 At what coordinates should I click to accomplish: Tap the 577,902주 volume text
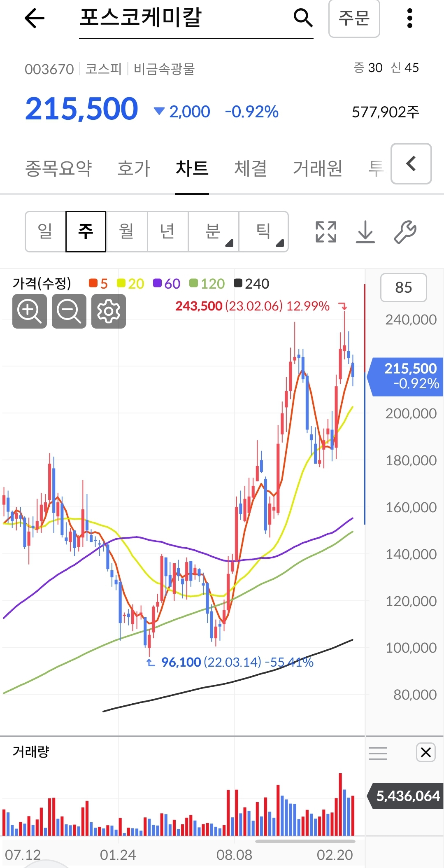pos(386,112)
